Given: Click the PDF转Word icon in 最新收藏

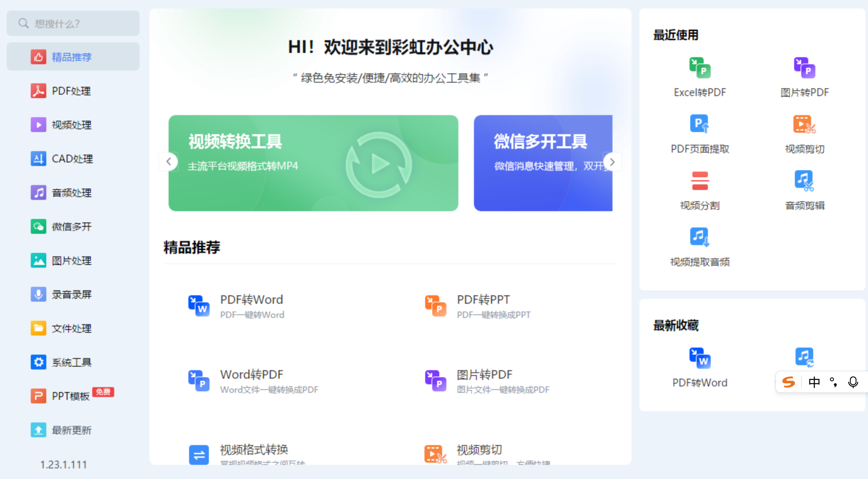Looking at the screenshot, I should point(699,358).
